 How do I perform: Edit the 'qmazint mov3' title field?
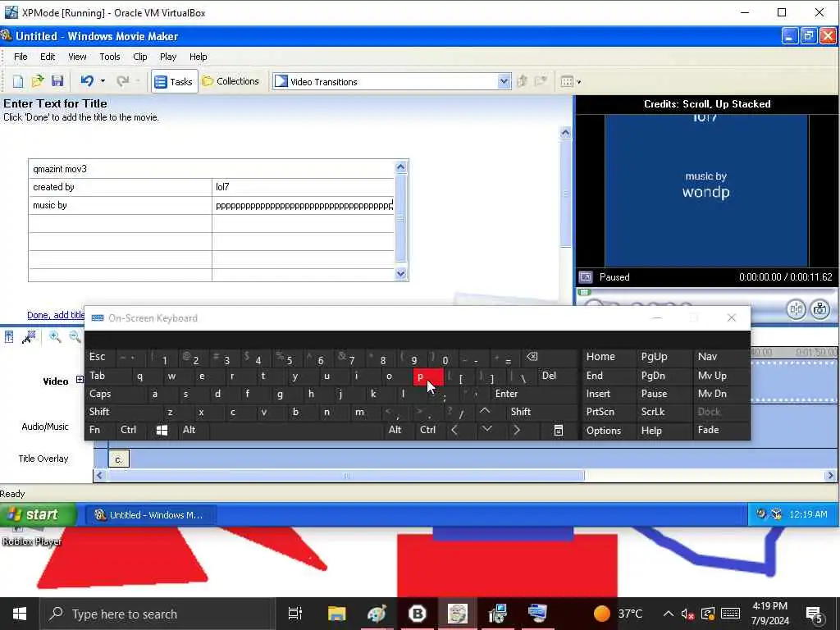[212, 169]
